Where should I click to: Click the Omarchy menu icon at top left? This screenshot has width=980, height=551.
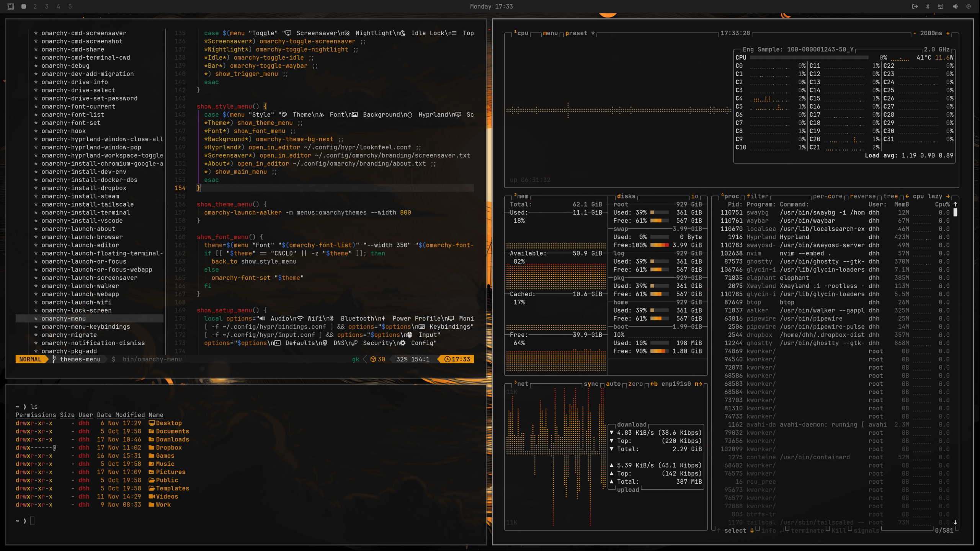[11, 7]
